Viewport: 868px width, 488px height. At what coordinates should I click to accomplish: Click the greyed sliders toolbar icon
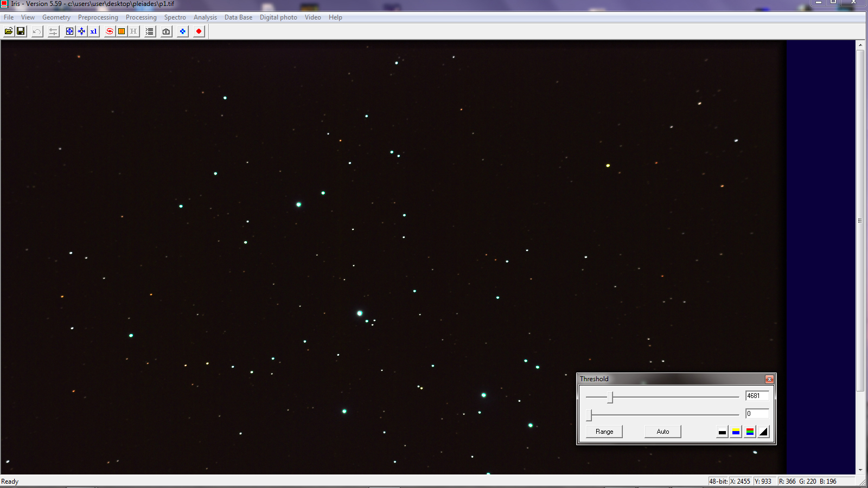pos(53,31)
